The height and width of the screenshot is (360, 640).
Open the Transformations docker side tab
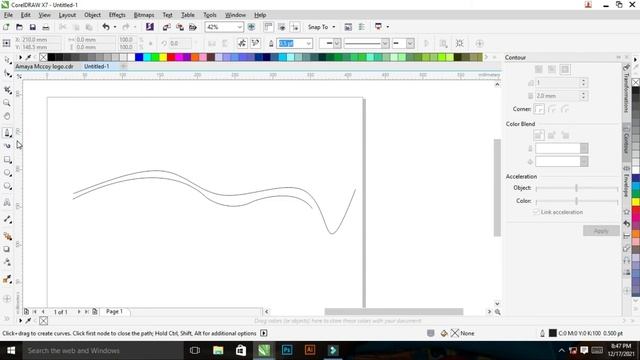626,89
